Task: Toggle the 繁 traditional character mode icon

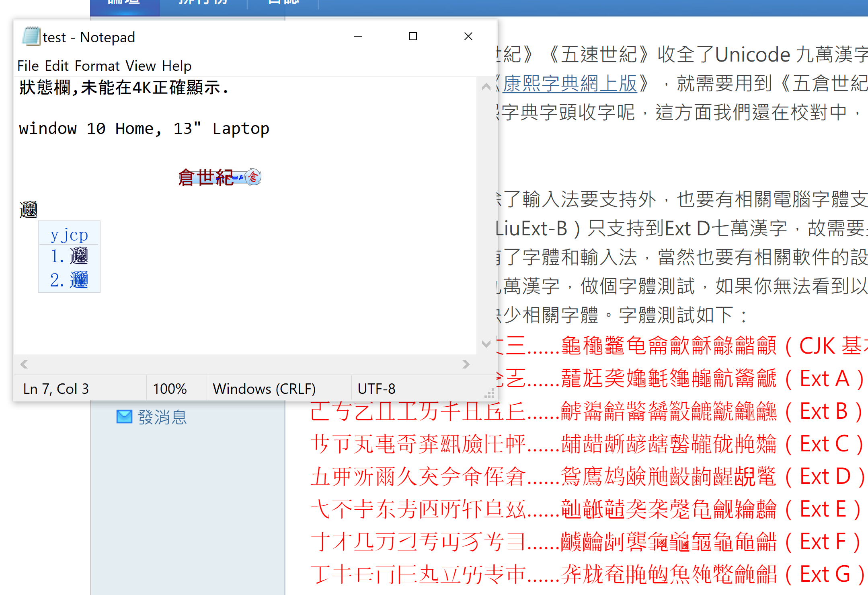Action: click(x=228, y=177)
